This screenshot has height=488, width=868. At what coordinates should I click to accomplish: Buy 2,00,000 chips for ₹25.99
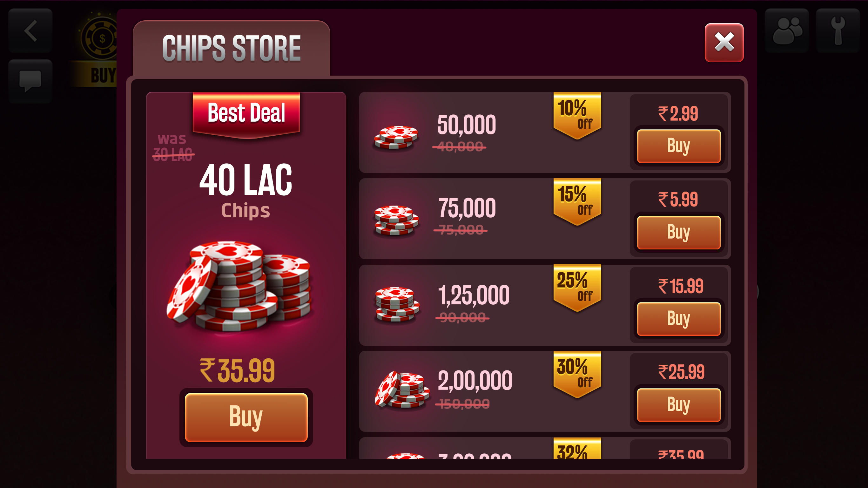(679, 405)
